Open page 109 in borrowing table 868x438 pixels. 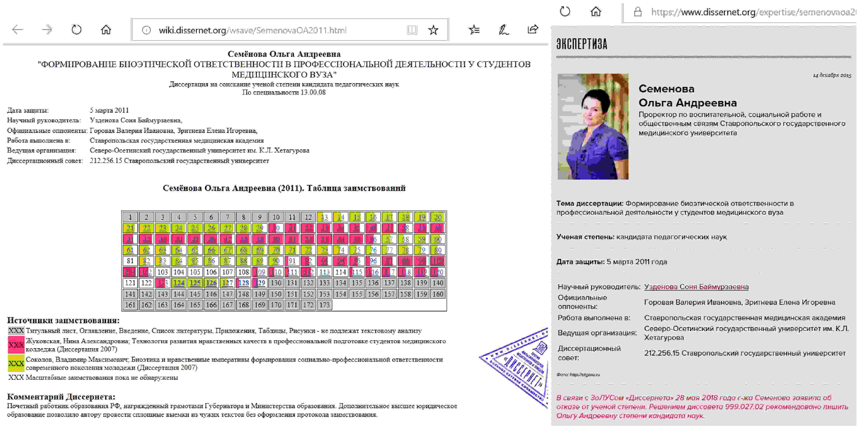coord(259,272)
